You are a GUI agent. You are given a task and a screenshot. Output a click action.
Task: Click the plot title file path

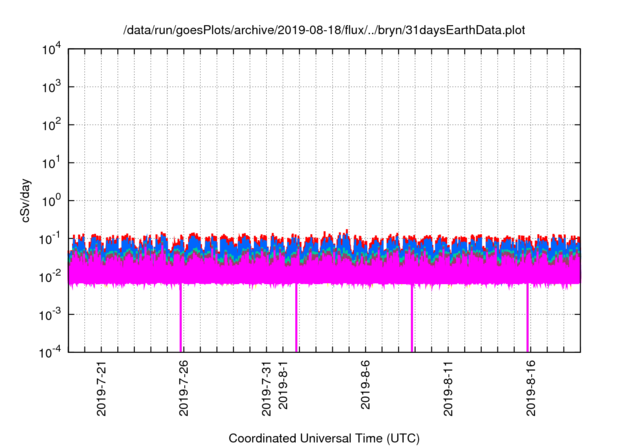coord(324,30)
